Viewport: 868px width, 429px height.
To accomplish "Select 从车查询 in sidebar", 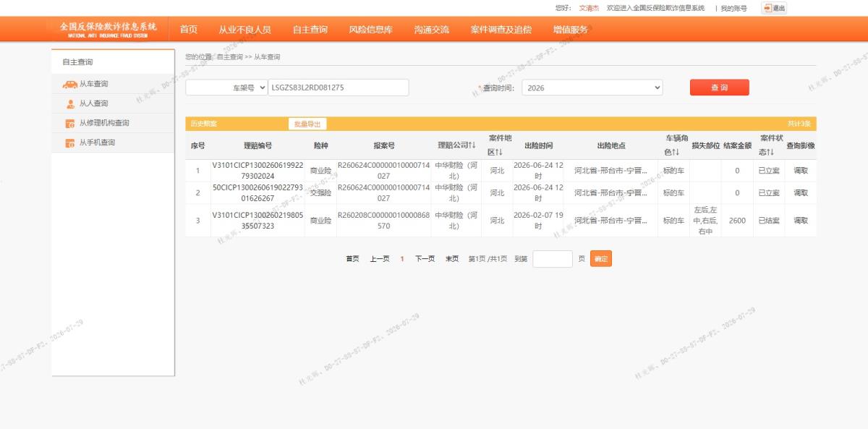I will (x=93, y=85).
